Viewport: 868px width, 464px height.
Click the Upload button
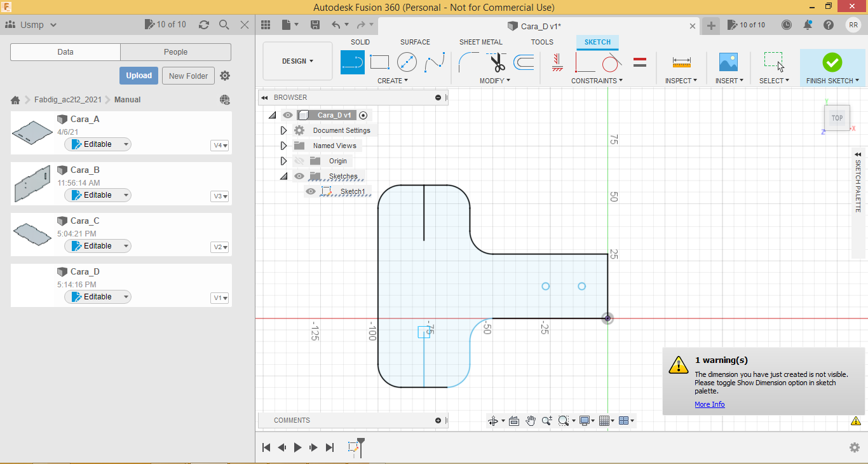(x=139, y=76)
